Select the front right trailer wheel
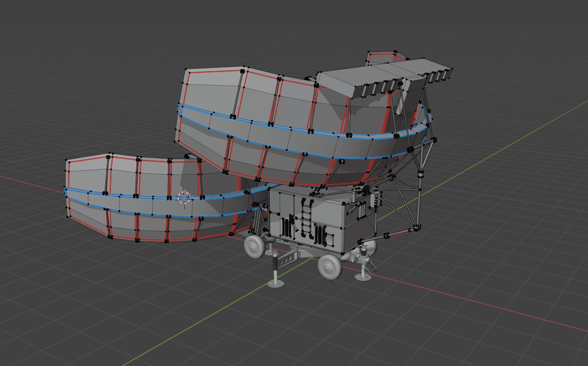The height and width of the screenshot is (366, 588). tap(329, 267)
